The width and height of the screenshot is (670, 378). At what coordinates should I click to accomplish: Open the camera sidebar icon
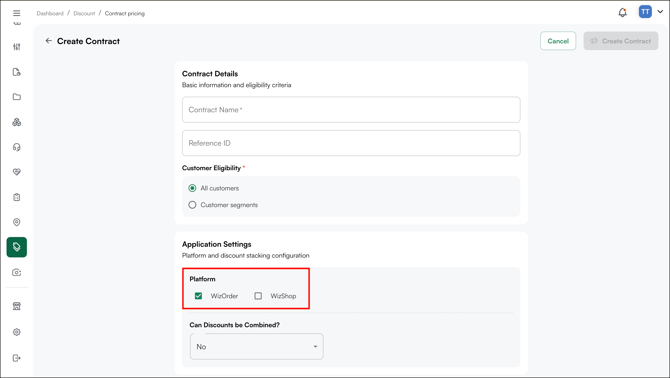[17, 272]
